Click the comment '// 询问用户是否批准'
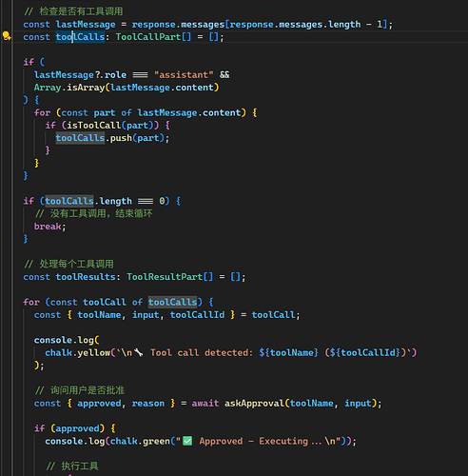Screen dimensions: 468x476 point(80,390)
